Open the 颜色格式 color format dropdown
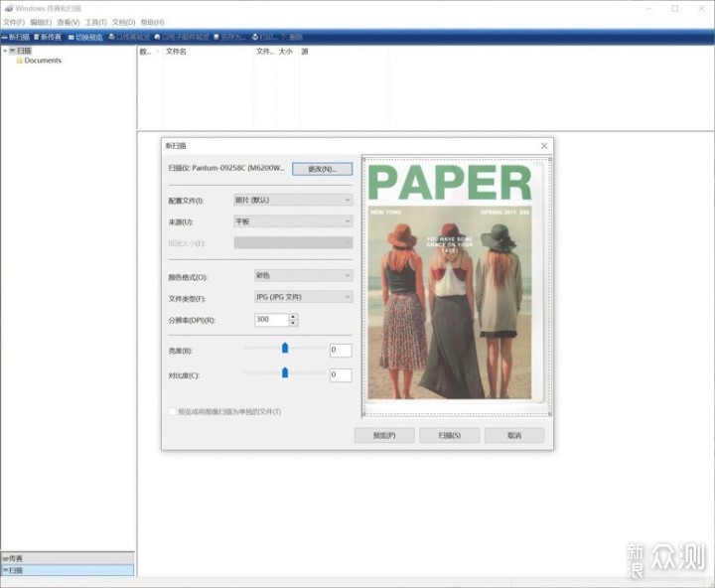 [x=303, y=275]
